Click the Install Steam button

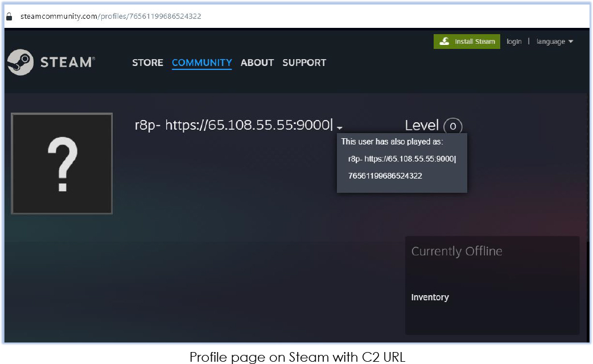[x=467, y=42]
